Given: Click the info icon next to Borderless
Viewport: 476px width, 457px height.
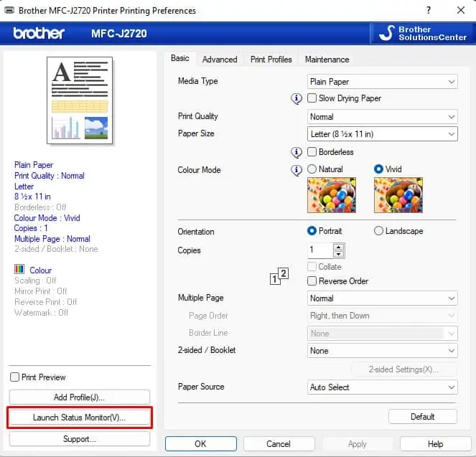Looking at the screenshot, I should coord(297,152).
